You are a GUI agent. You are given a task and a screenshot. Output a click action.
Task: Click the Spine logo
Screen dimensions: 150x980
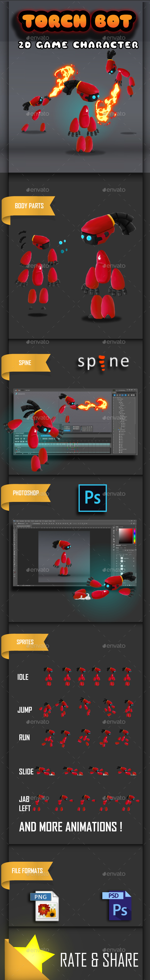103,362
